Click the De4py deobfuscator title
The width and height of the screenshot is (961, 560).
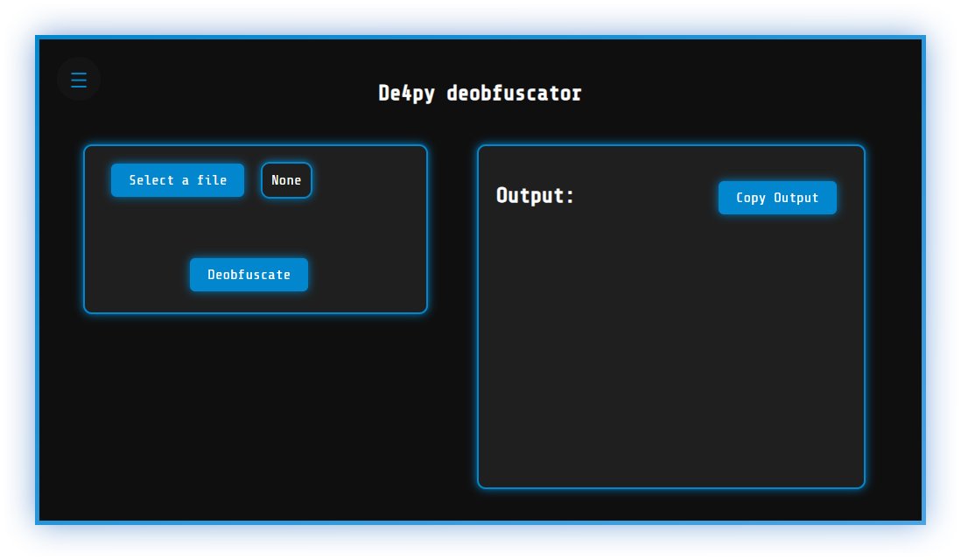480,93
